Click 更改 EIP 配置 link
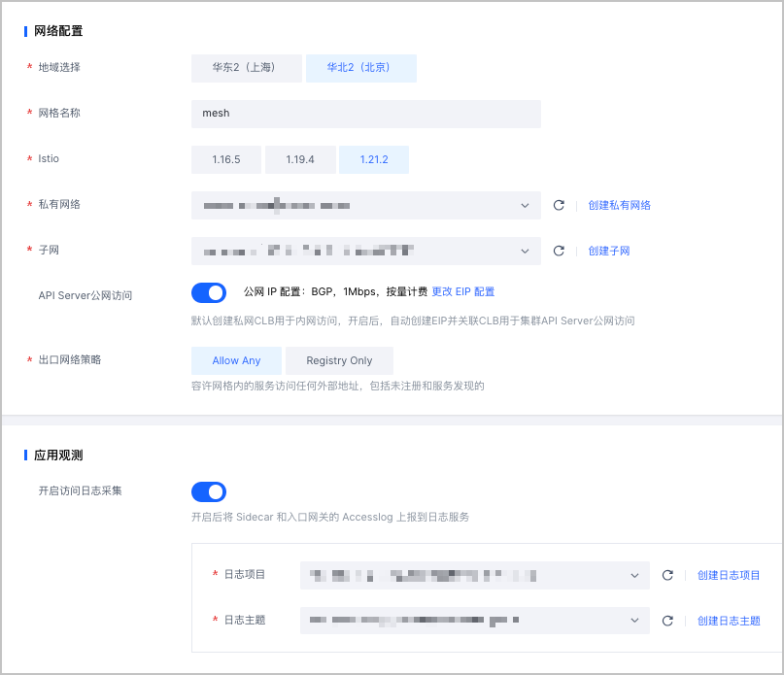 tap(463, 291)
